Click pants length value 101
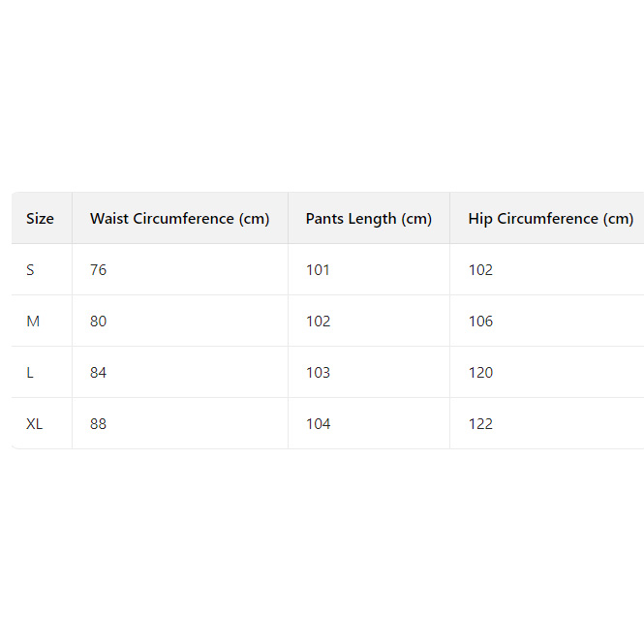644x644 pixels. [318, 270]
